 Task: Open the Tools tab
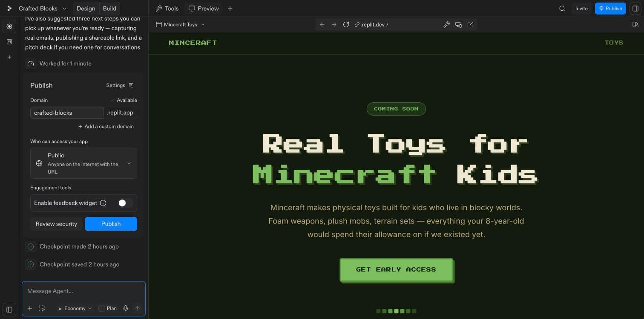point(167,9)
